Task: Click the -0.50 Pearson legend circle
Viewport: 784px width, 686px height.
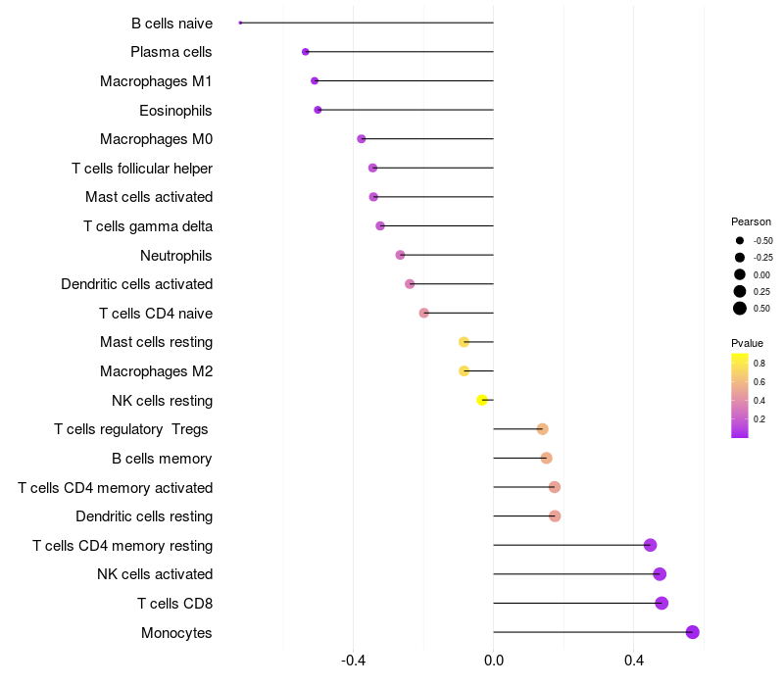Action: click(x=739, y=240)
